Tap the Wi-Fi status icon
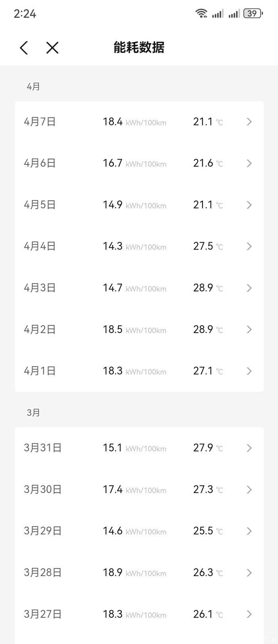 click(x=201, y=13)
